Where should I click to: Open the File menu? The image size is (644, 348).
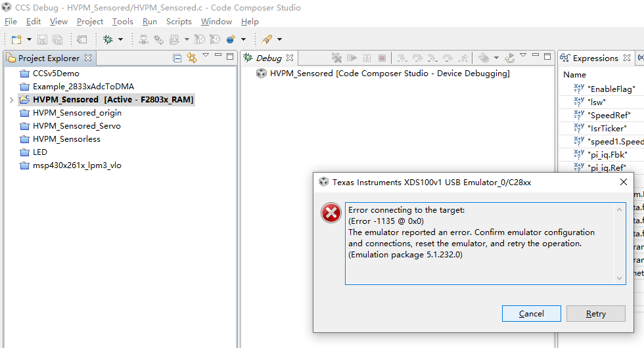pyautogui.click(x=11, y=21)
